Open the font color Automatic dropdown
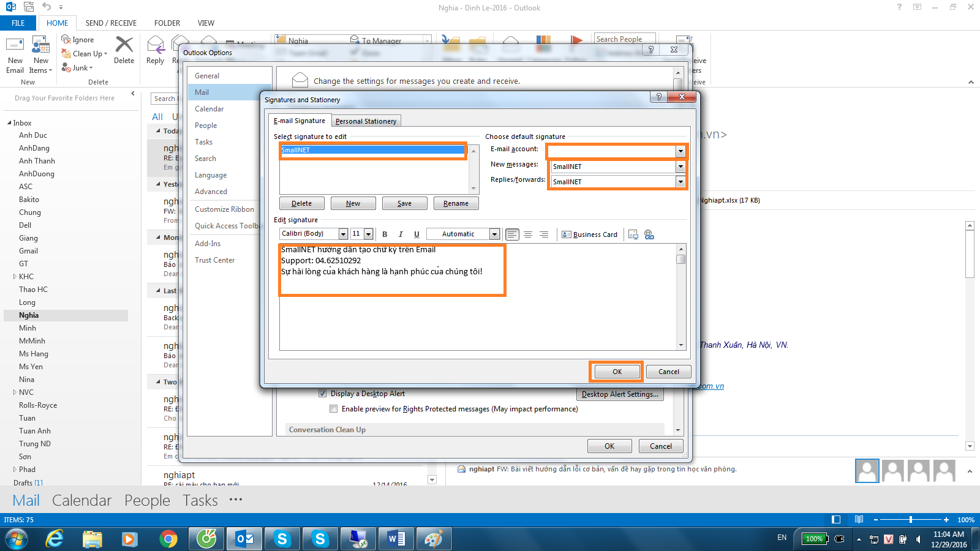This screenshot has height=551, width=980. point(494,234)
